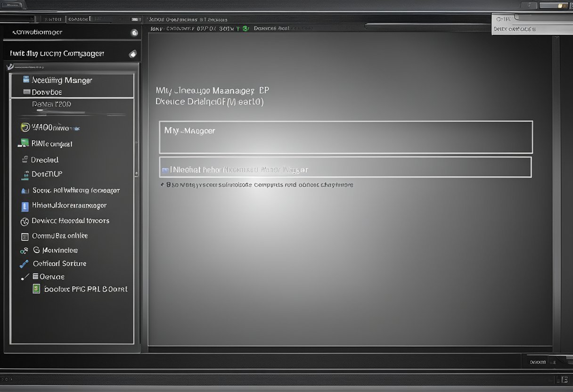
Task: Click the green circular toolbar icon at top
Action: (x=245, y=28)
